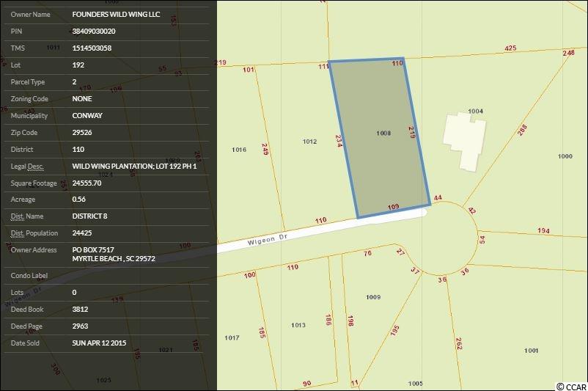This screenshot has width=588, height=391.
Task: Click parcel number 1016 on the map
Action: click(239, 150)
